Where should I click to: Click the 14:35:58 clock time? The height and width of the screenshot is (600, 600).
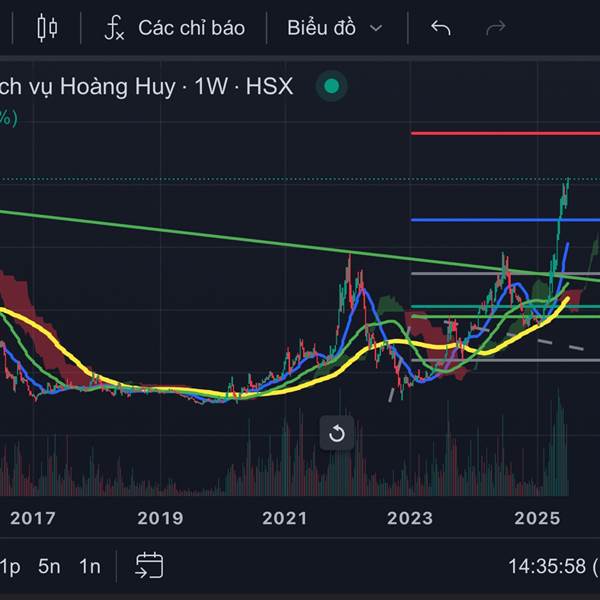pos(547,566)
